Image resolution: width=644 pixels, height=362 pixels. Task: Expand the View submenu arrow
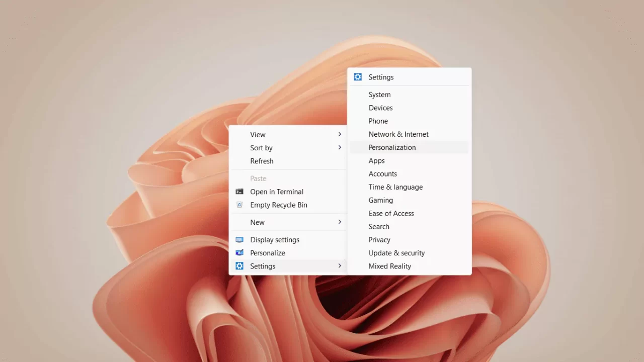tap(340, 134)
